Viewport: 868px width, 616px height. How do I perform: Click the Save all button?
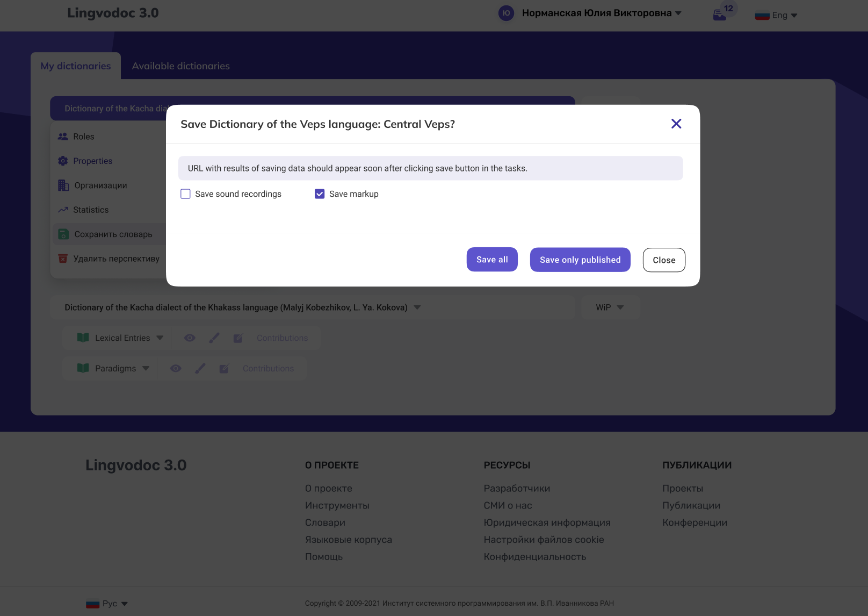[x=492, y=260]
